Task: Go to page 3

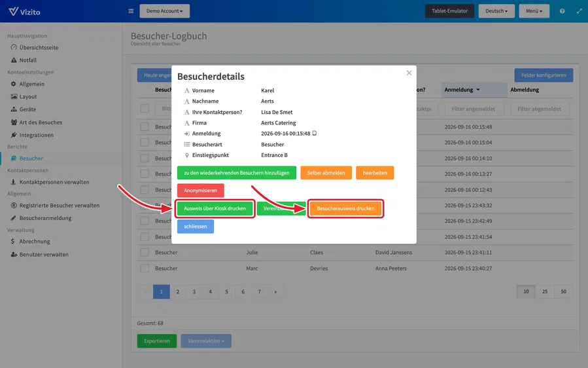Action: pos(194,292)
